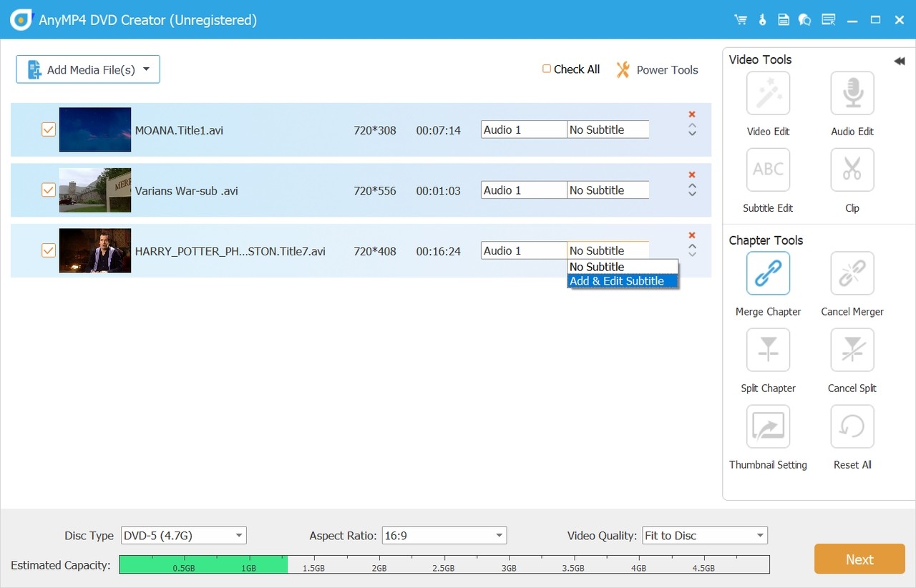Choose Add & Edit Subtitle from the open list
Viewport: 916px width, 588px height.
tap(623, 281)
